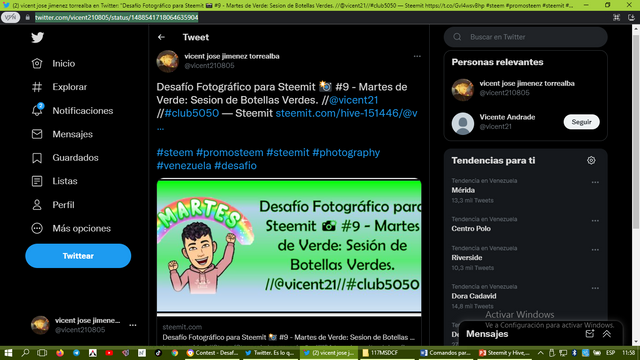
Task: Open the Martes de Verde card image
Action: point(289,246)
